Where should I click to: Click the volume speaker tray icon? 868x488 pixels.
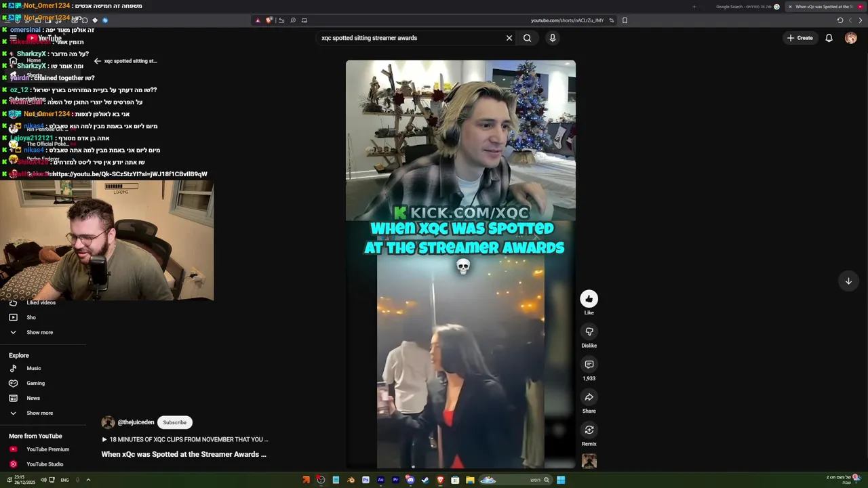[43, 480]
